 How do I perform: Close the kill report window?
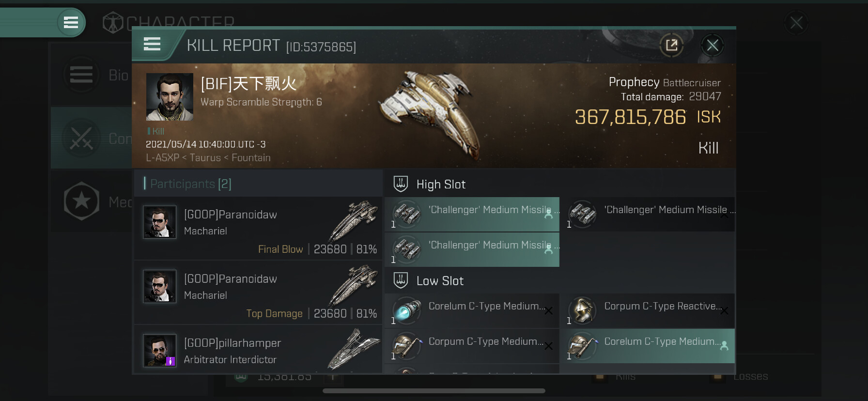click(x=712, y=46)
